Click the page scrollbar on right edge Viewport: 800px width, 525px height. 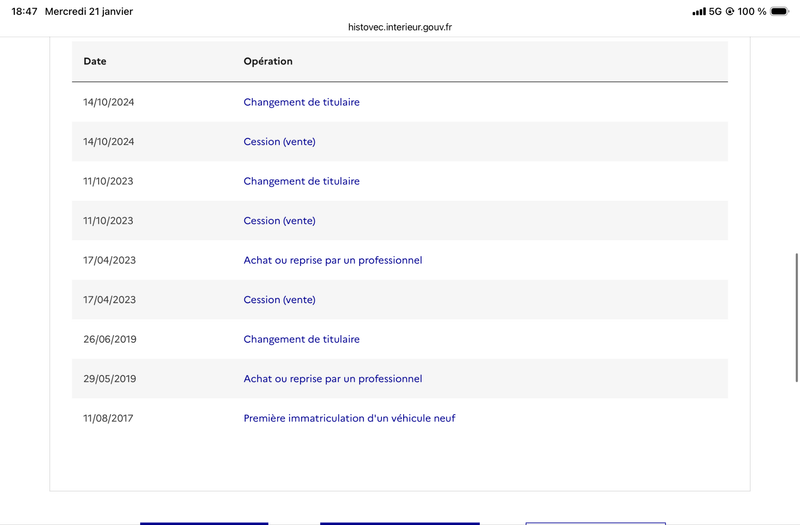click(796, 317)
